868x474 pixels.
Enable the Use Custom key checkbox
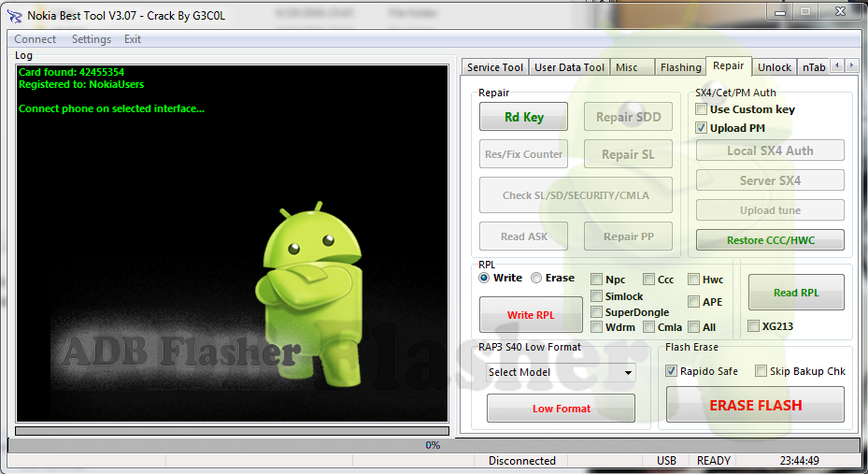tap(702, 109)
